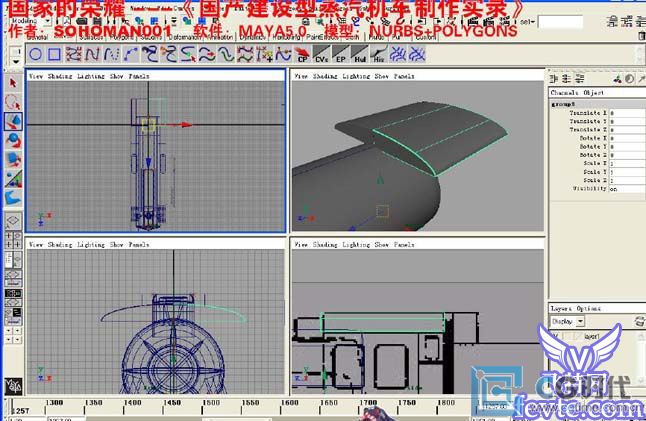Pick the Select tool arrow in toolbox
The image size is (646, 421).
click(13, 83)
